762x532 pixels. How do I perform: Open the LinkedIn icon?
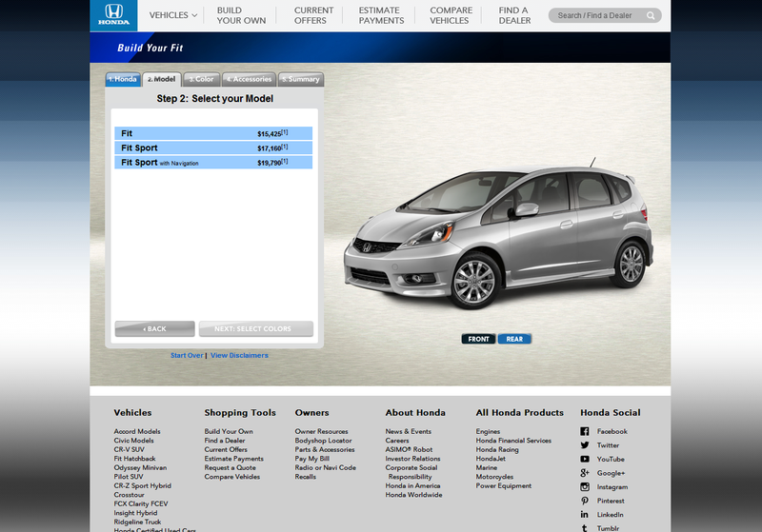coord(585,515)
